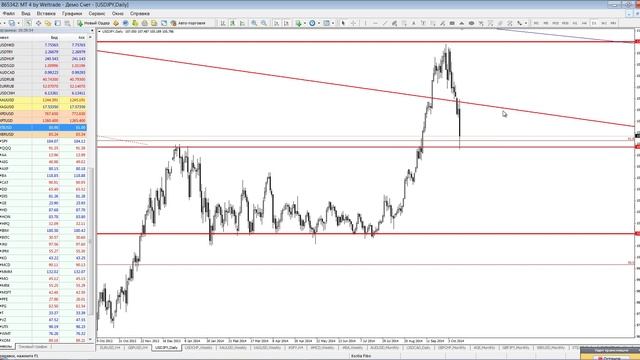Open the Графики menu
640x360 pixels.
point(72,13)
